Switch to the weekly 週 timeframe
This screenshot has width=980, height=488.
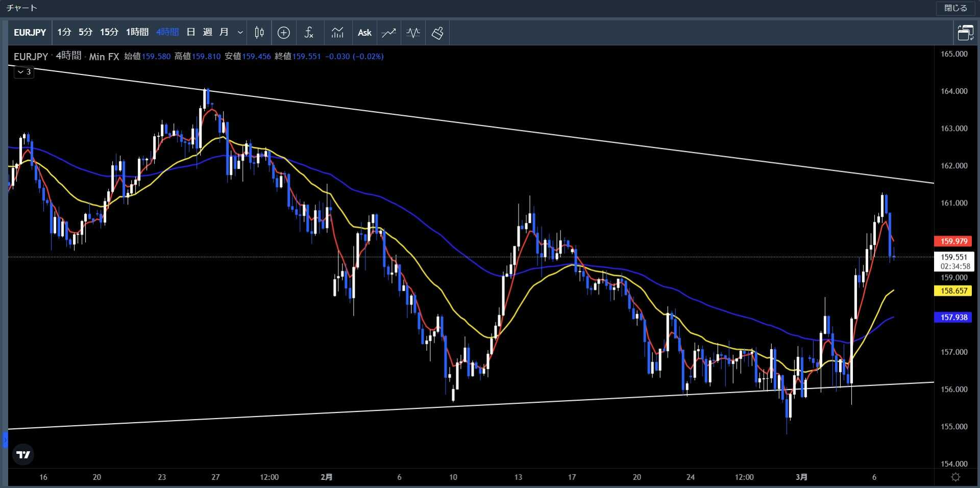point(207,33)
